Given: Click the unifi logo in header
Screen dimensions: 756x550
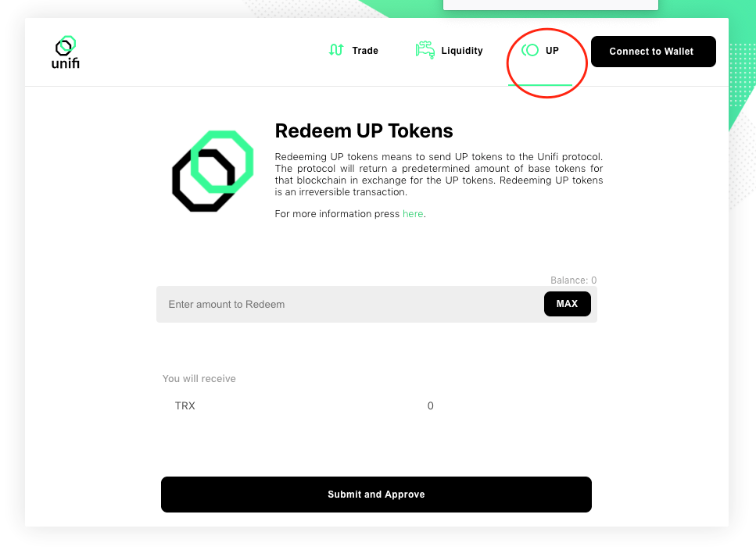Looking at the screenshot, I should (x=66, y=52).
